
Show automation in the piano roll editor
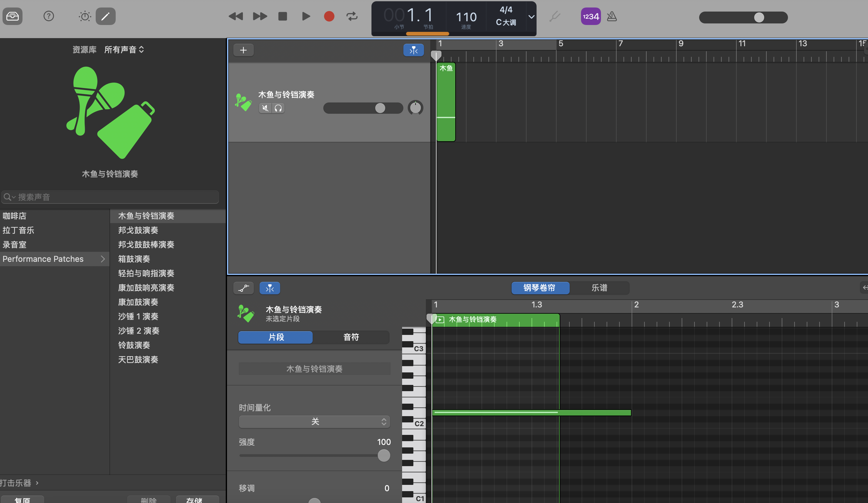[x=244, y=288]
